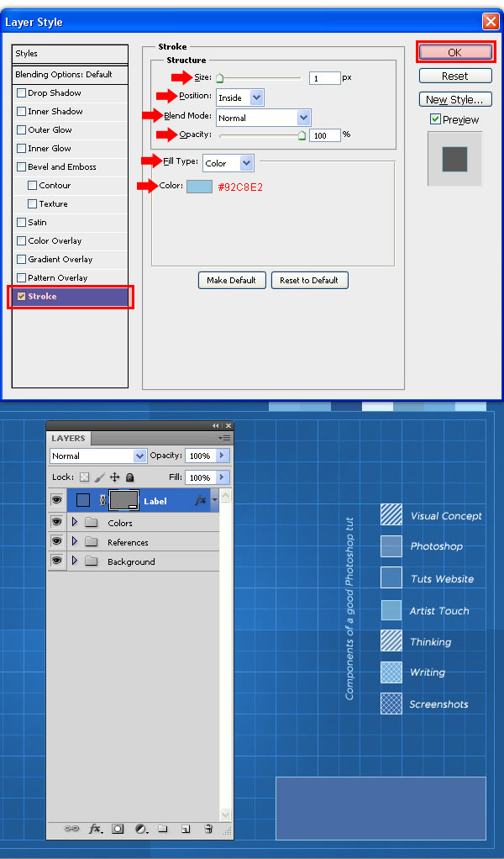Click the mask link icon on Label layer

(102, 500)
